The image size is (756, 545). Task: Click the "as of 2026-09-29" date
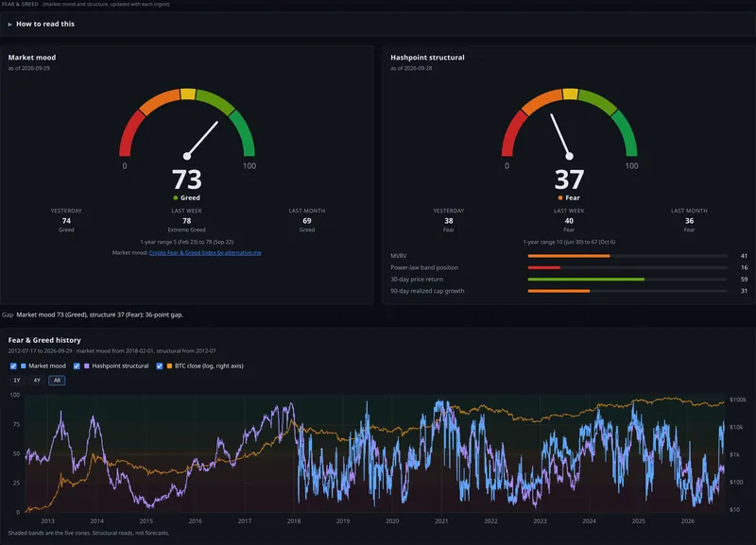29,68
